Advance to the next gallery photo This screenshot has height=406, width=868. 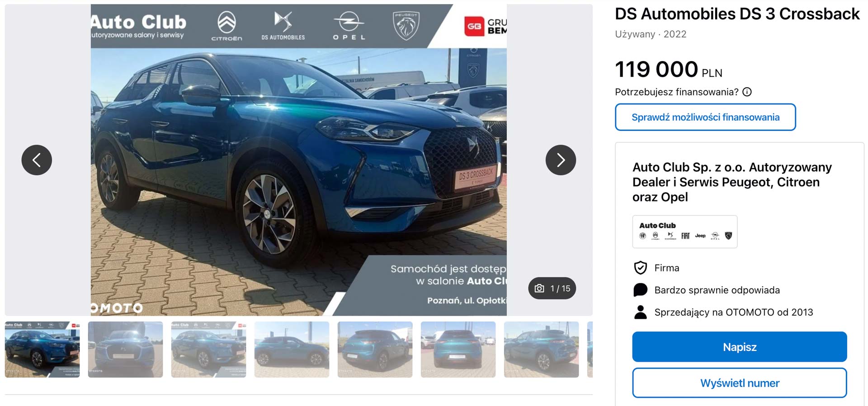(561, 160)
